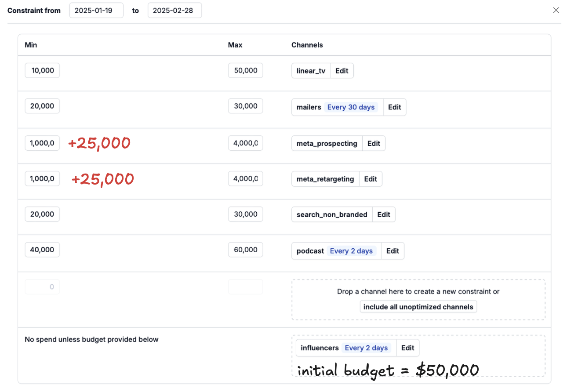The height and width of the screenshot is (392, 567).
Task: Select the empty Min field in new row
Action: coord(42,286)
